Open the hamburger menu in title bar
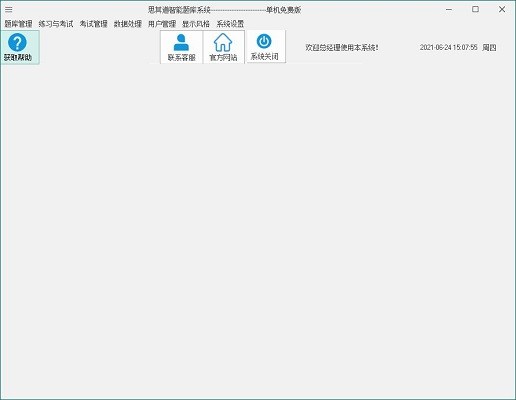This screenshot has width=516, height=400. 9,10
